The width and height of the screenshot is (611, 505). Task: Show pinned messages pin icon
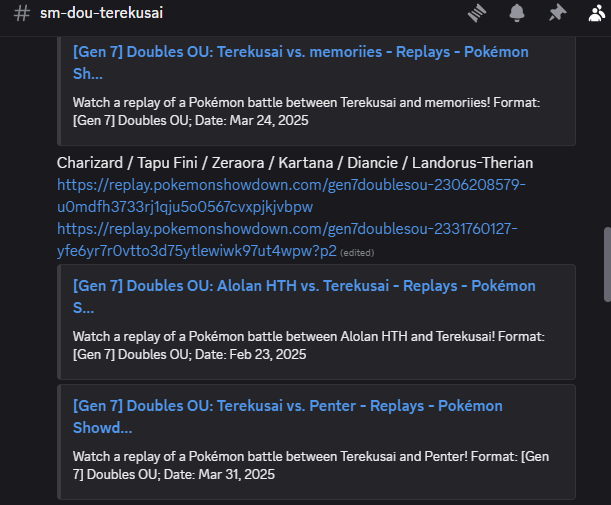tap(557, 13)
